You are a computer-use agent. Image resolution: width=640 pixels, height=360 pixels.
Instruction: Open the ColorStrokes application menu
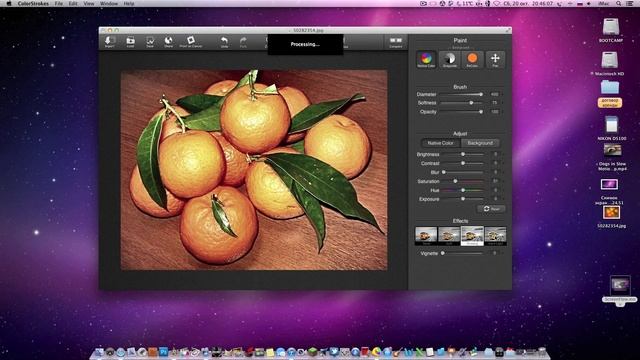pos(33,3)
